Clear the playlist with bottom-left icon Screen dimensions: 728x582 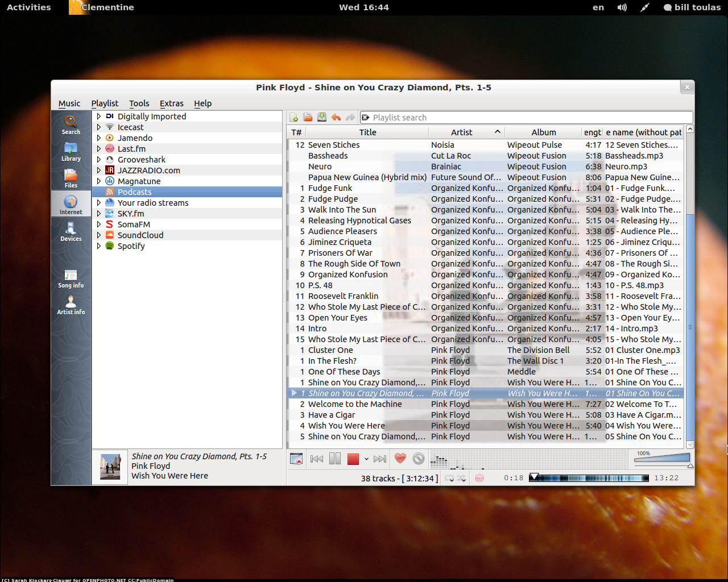tap(296, 459)
